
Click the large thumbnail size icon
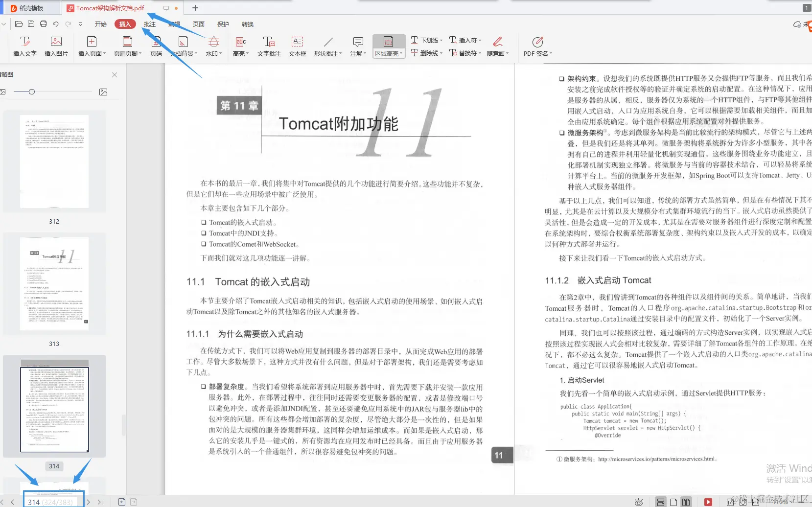point(103,92)
